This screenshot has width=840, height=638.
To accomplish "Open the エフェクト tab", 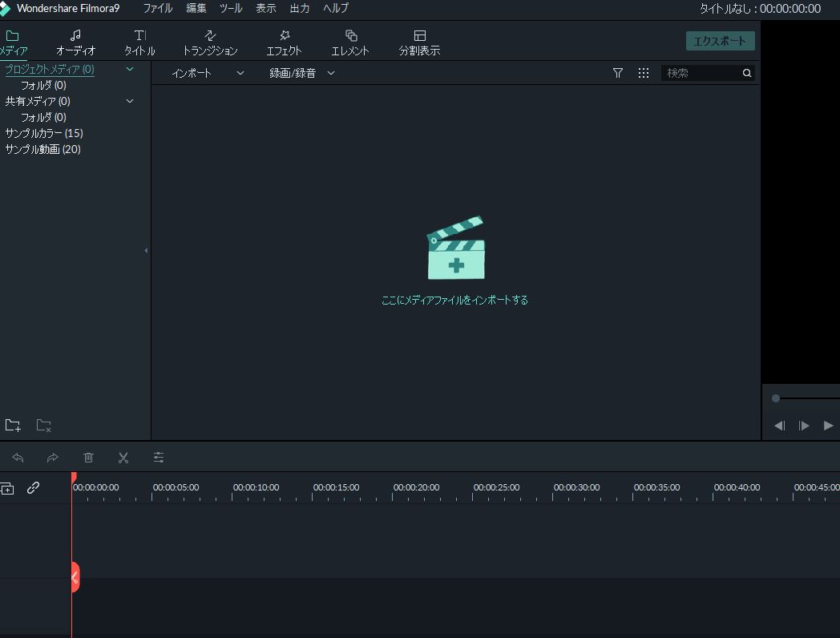I will [x=284, y=42].
